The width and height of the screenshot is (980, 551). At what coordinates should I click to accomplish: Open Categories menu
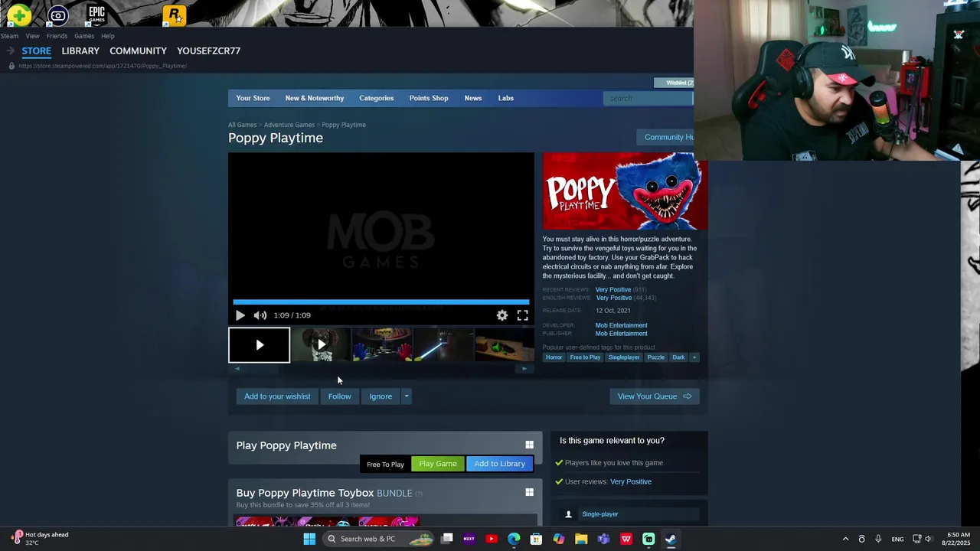(x=377, y=98)
